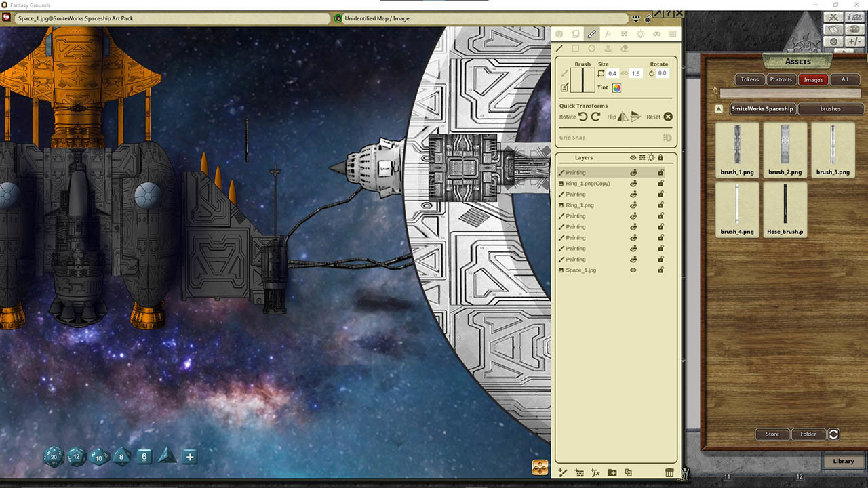Select the eraser tool in paint toolbar
The width and height of the screenshot is (868, 488).
625,49
